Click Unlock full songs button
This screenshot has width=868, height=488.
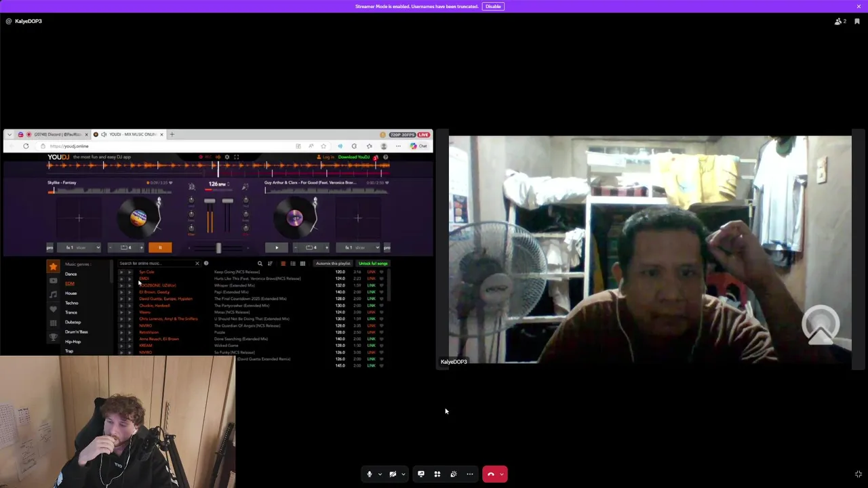pos(373,264)
